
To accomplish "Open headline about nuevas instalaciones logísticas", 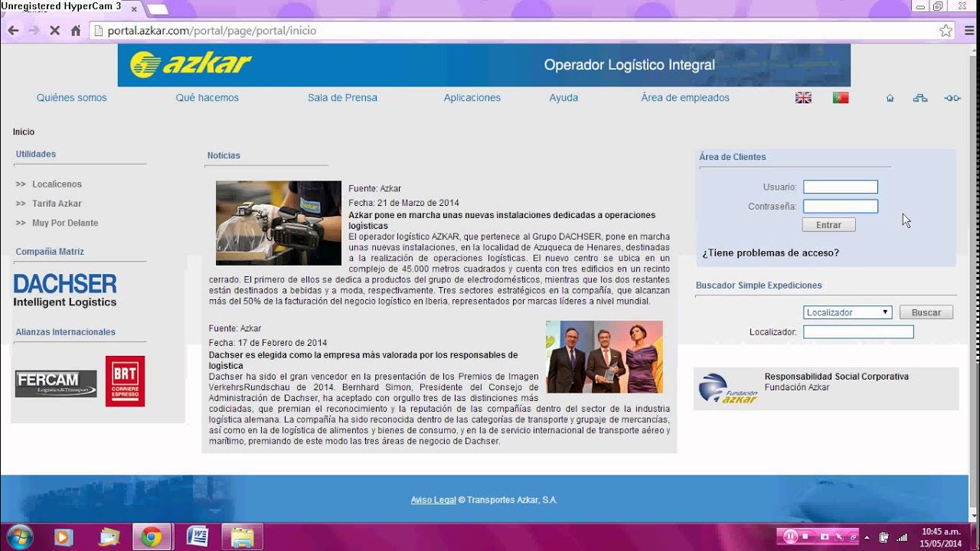I will point(502,220).
